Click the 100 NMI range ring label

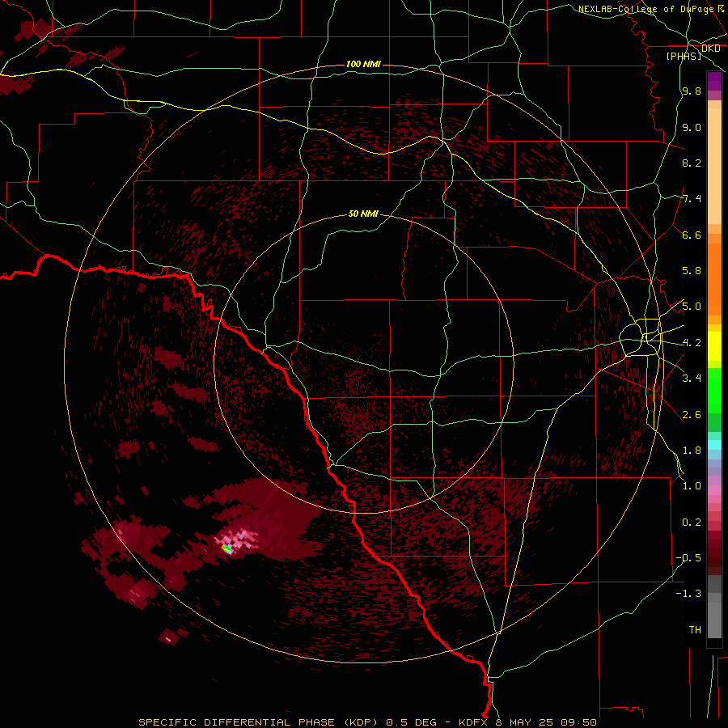[363, 64]
